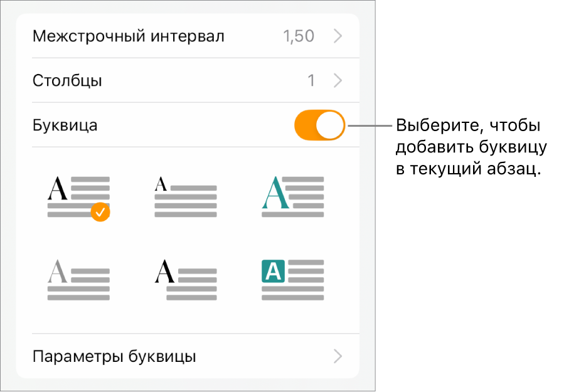
Task: Open Межстрочный интервал settings row
Action: tap(188, 36)
